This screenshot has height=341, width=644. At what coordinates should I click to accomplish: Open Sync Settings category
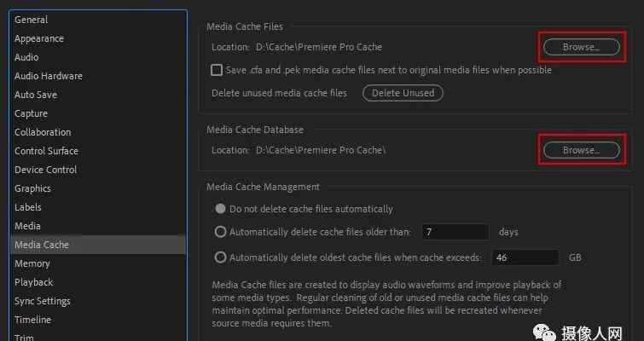pyautogui.click(x=43, y=301)
